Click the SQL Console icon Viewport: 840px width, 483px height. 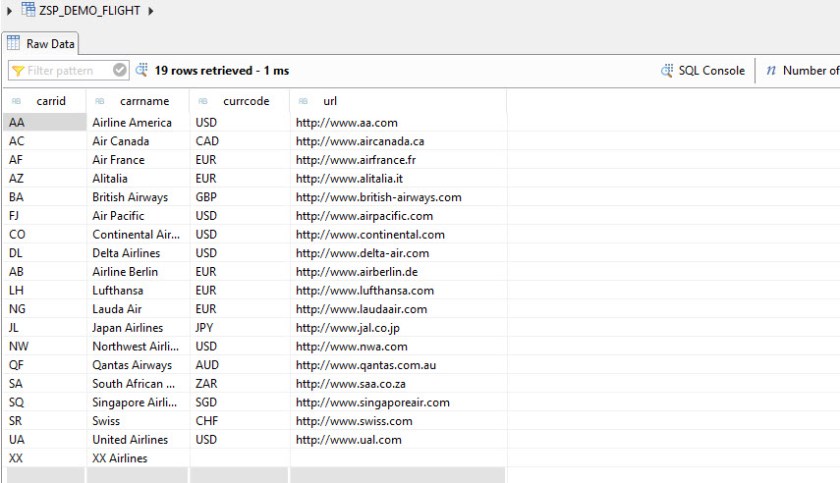coord(666,71)
